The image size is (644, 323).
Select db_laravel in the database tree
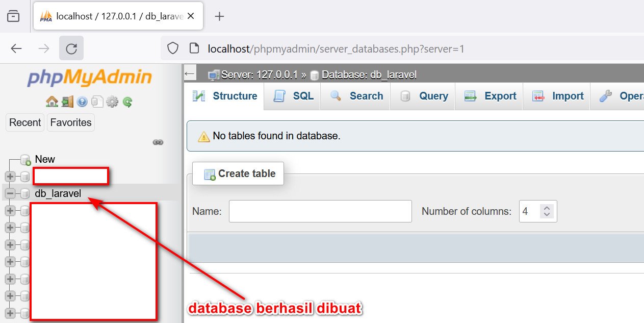pyautogui.click(x=58, y=193)
